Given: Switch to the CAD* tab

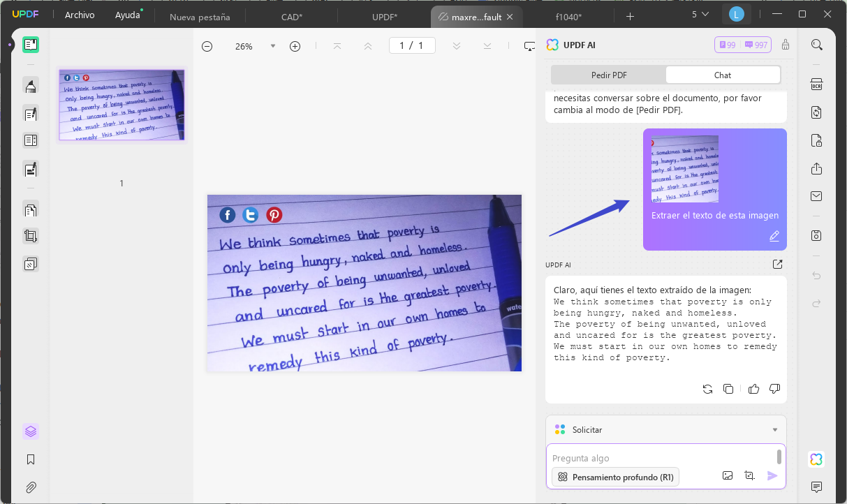Looking at the screenshot, I should (x=292, y=17).
